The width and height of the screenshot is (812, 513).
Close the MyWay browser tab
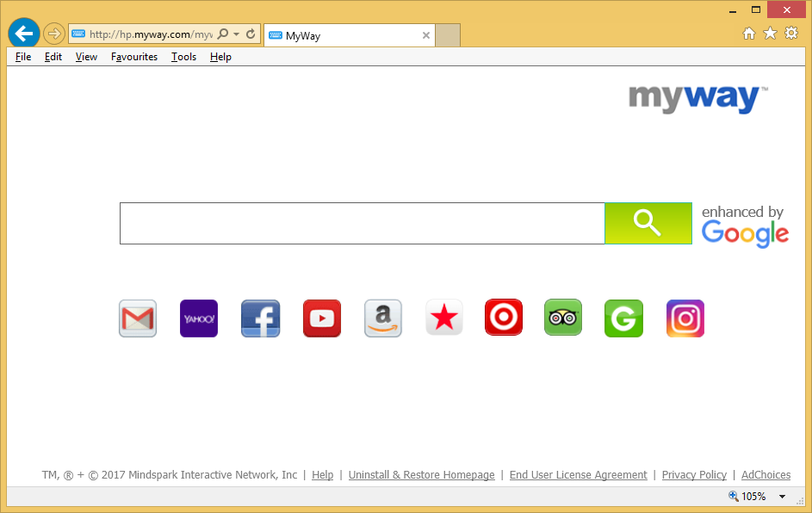point(425,35)
